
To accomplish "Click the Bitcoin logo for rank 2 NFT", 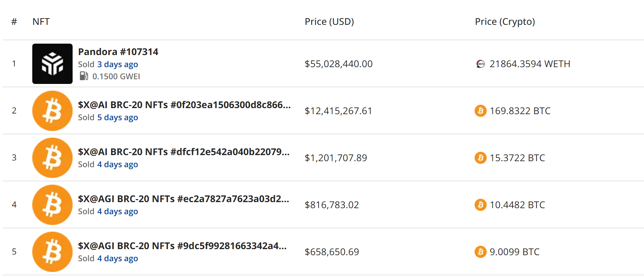I will 52,111.
